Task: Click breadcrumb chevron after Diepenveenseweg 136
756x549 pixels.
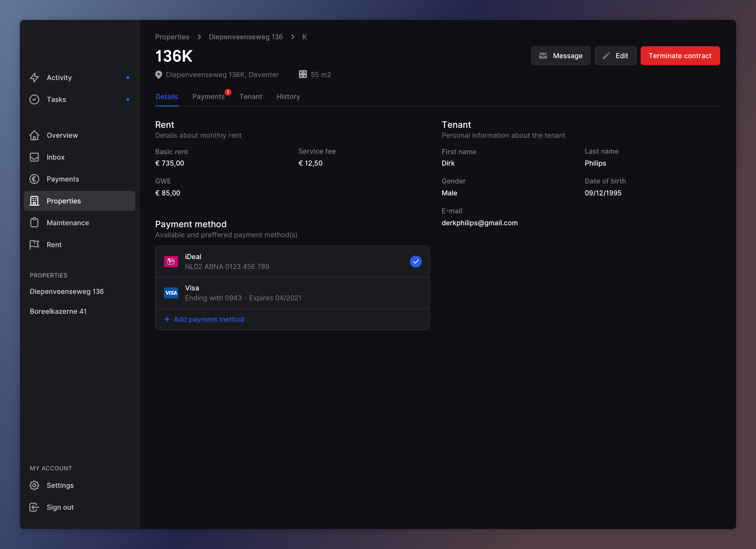Action: [293, 37]
